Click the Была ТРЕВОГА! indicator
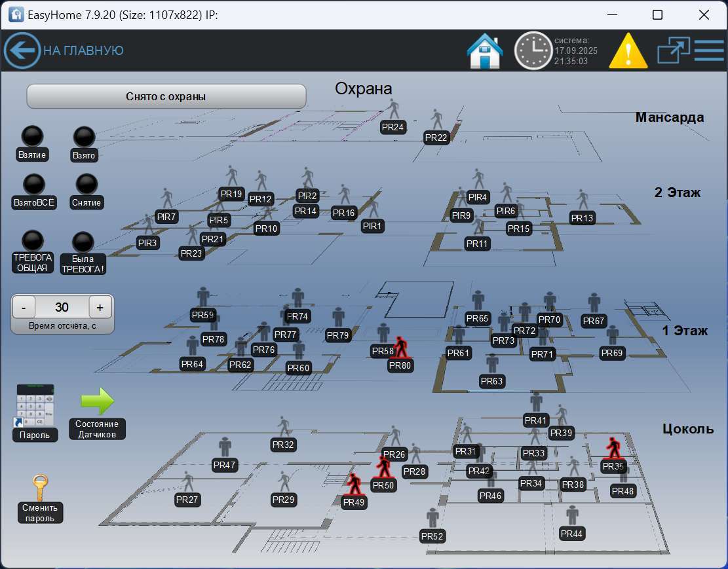Viewport: 728px width, 569px height. pos(83,243)
